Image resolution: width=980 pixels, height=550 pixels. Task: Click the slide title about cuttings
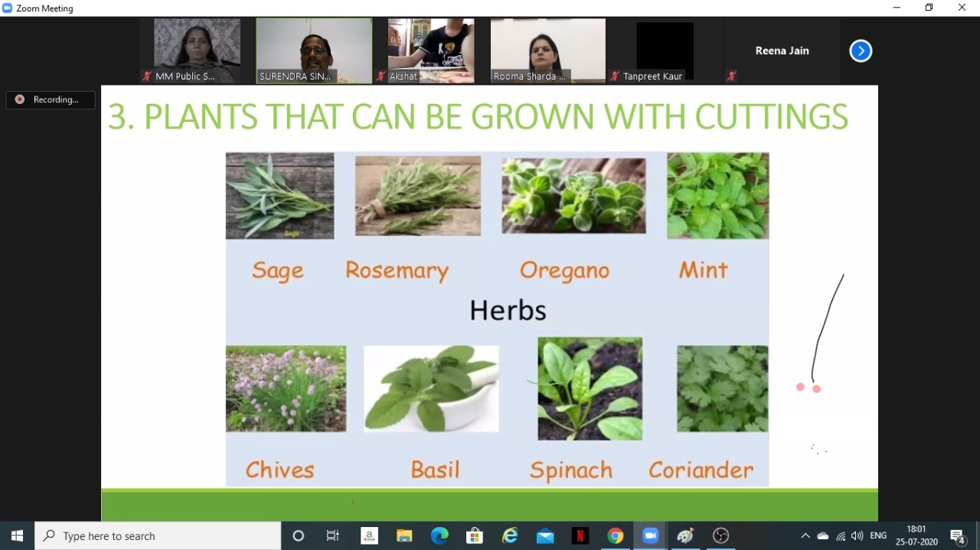478,117
